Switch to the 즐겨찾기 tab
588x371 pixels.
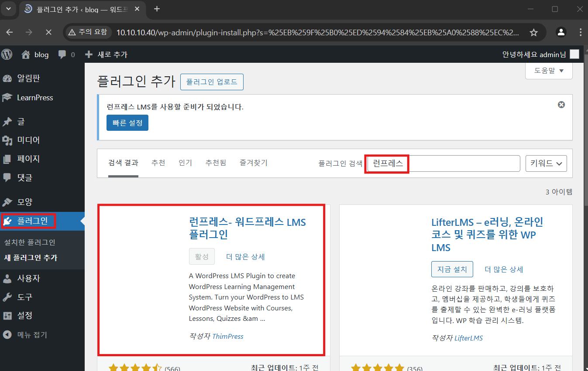click(x=254, y=163)
